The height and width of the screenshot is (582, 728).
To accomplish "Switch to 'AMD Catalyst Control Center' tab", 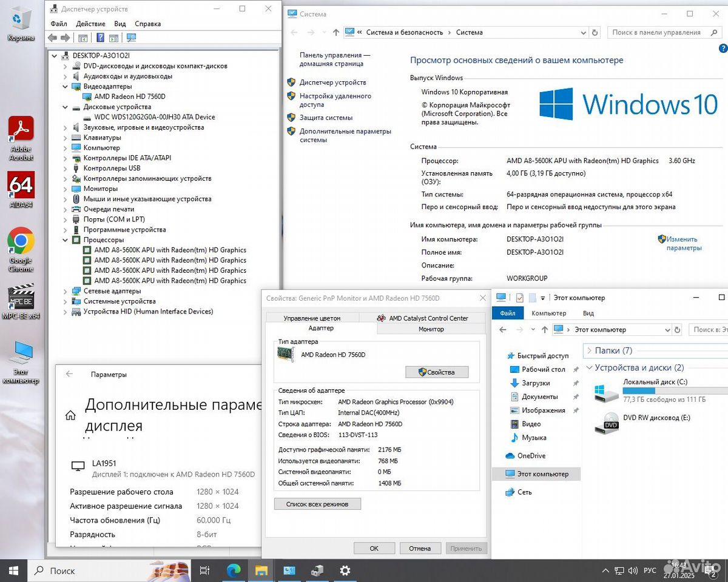I will 422,318.
